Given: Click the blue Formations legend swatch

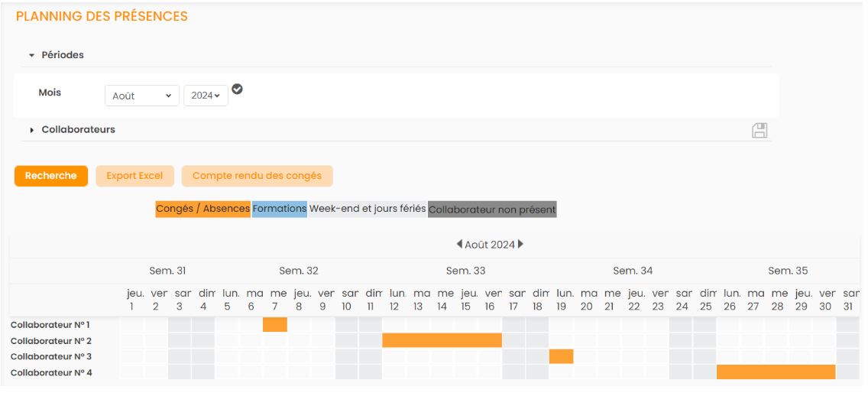Looking at the screenshot, I should tap(280, 209).
